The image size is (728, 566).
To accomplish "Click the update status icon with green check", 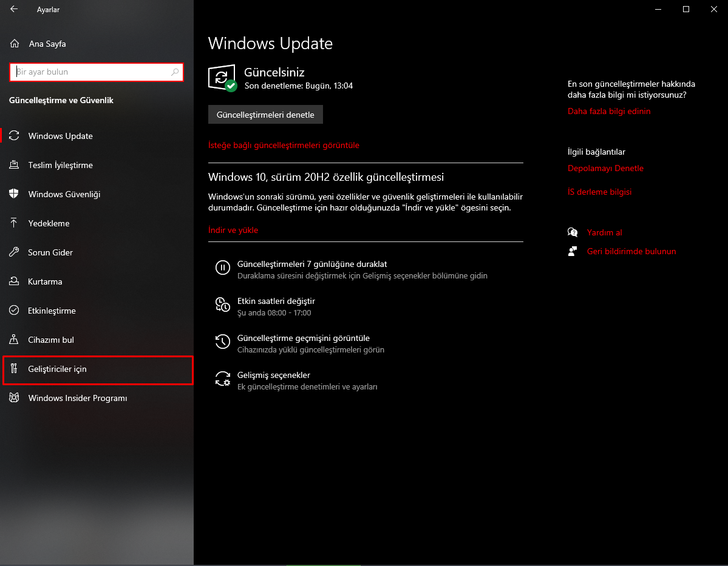I will pos(222,78).
